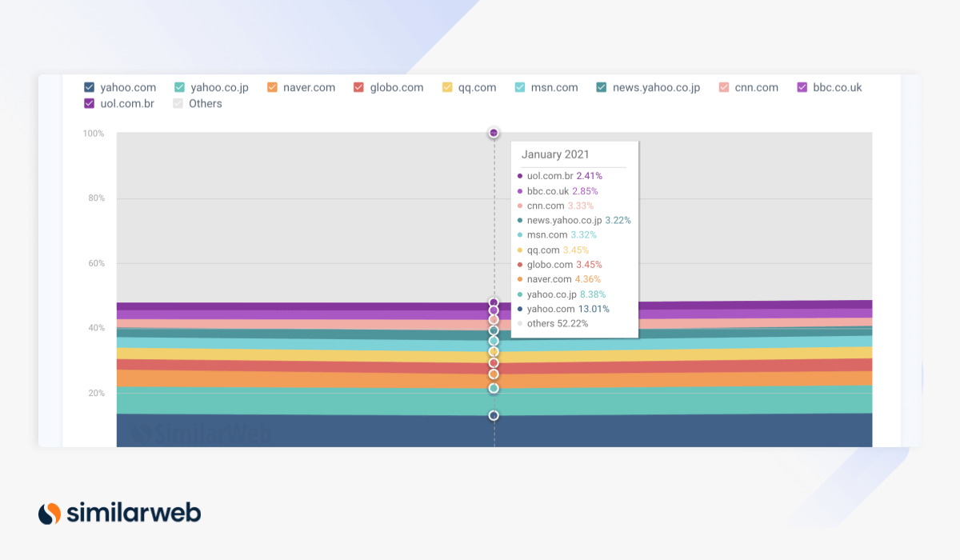Click yahoo.co.jp 8.38% tooltip row
Image resolution: width=960 pixels, height=560 pixels.
pyautogui.click(x=561, y=294)
